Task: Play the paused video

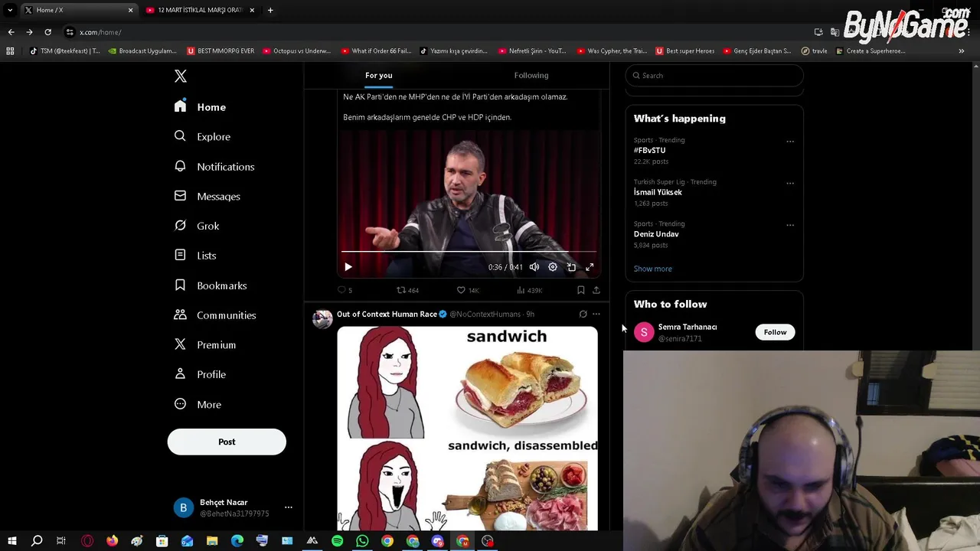Action: click(x=348, y=267)
